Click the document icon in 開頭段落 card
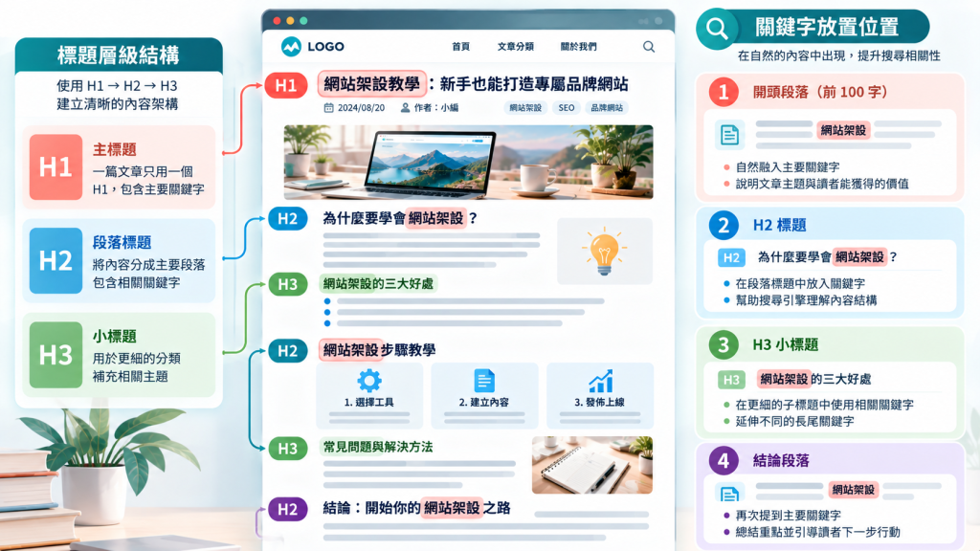Viewport: 980px width, 551px height. 729,134
